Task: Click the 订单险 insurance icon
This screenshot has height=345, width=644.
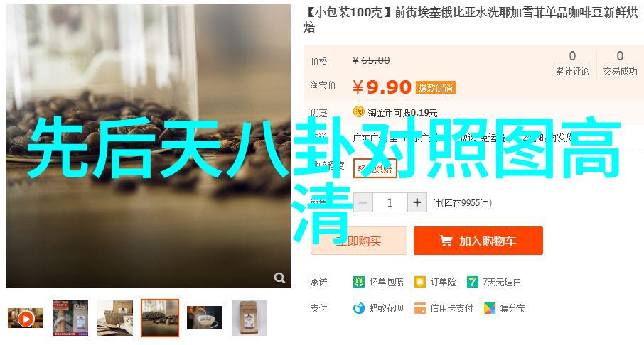Action: tap(420, 282)
